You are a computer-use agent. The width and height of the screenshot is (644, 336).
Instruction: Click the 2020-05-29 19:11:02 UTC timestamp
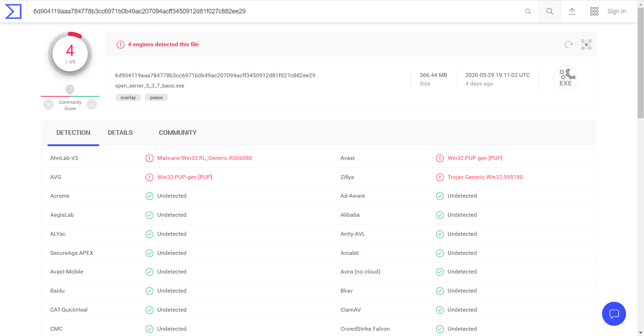point(497,75)
